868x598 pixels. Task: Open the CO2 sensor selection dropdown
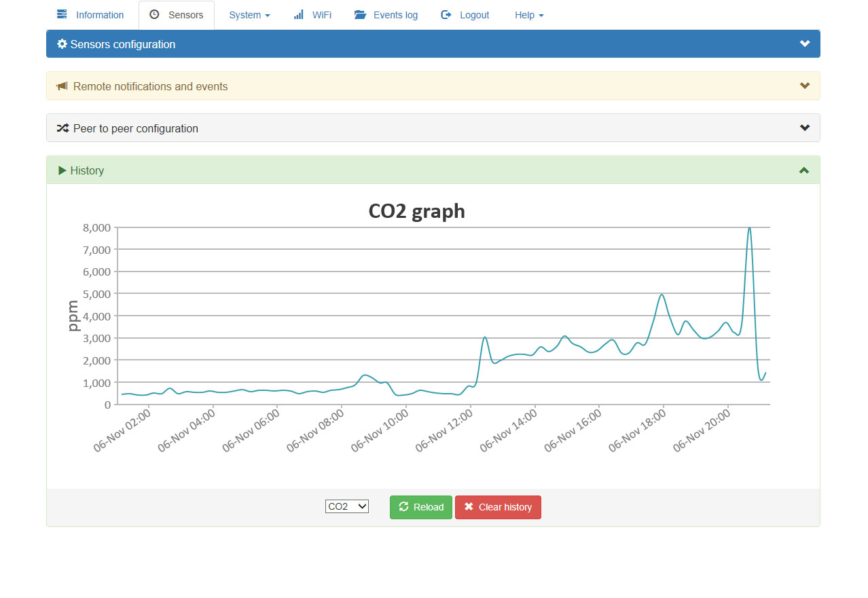coord(347,506)
